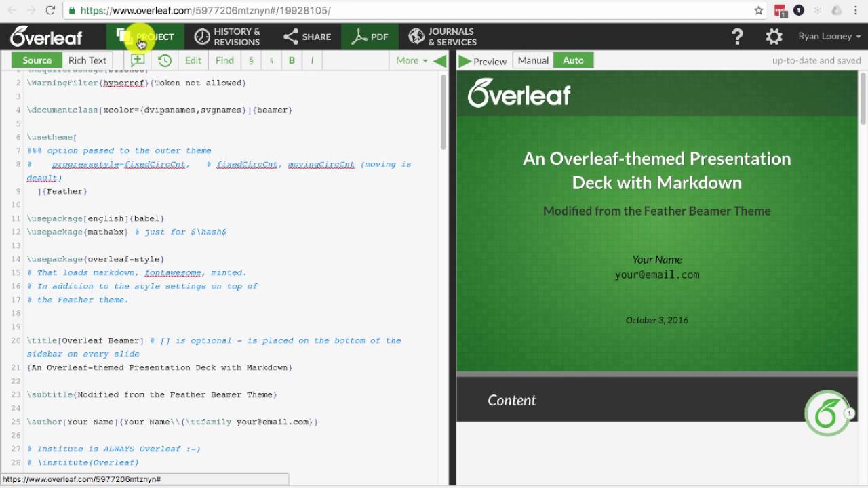Open the editor history clock icon
This screenshot has height=488, width=868.
tap(165, 60)
